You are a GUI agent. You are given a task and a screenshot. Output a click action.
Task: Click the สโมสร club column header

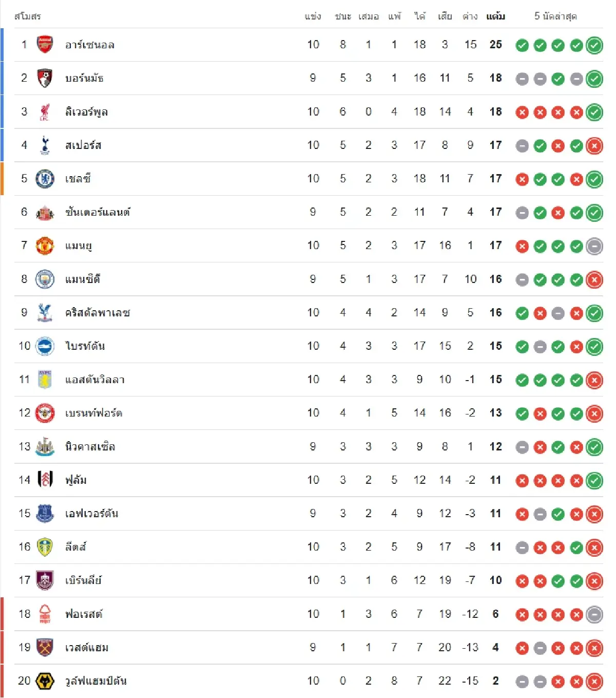coord(28,16)
